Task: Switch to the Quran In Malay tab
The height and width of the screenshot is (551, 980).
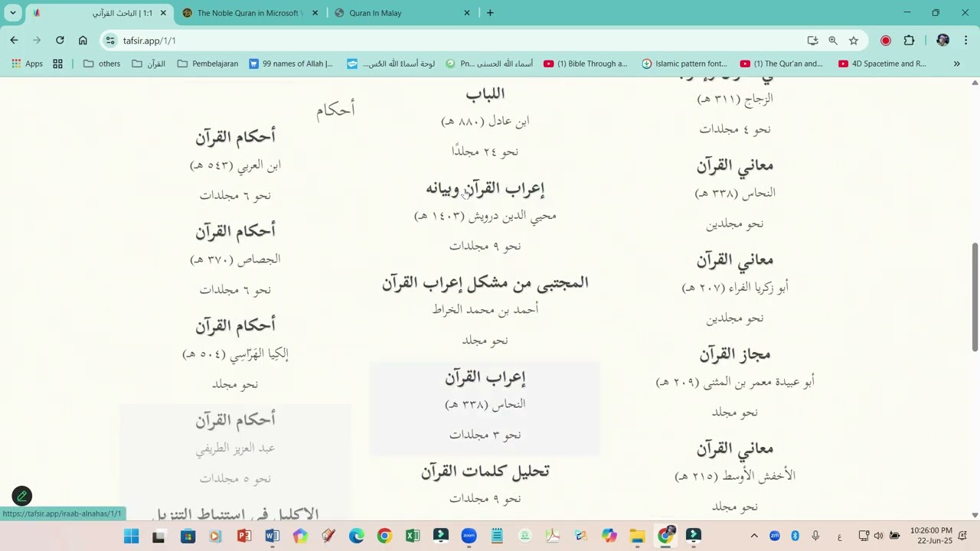Action: [x=403, y=13]
